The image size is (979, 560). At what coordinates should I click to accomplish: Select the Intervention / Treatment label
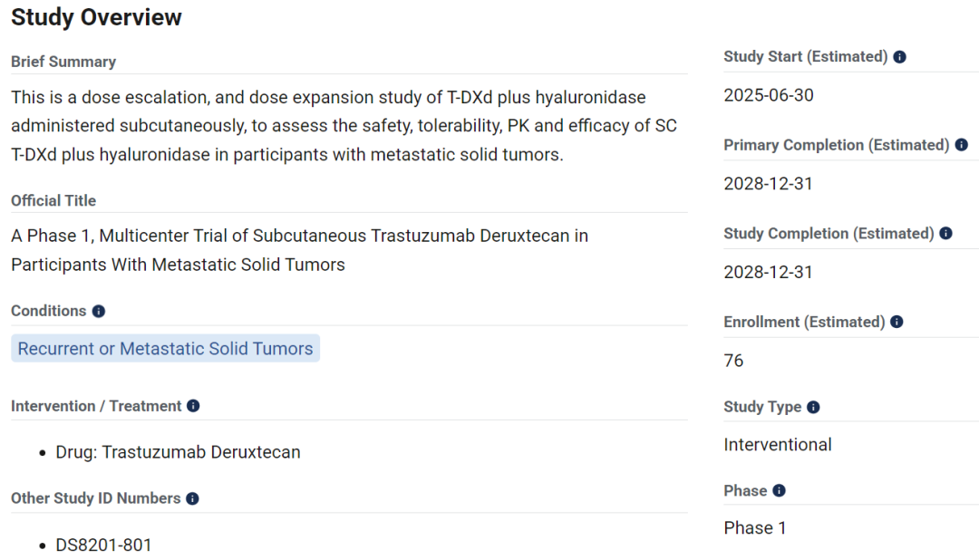pos(96,406)
